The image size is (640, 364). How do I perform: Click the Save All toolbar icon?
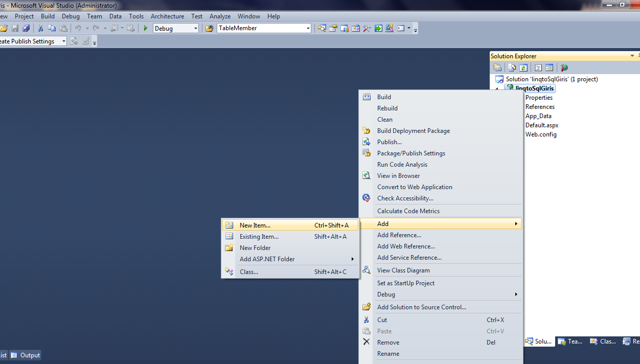tap(26, 28)
